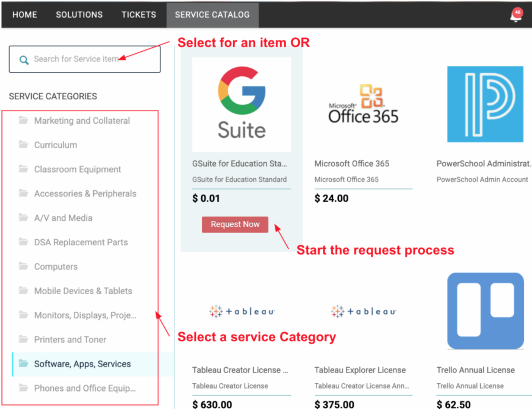
Task: Click the A/V and Media folder icon
Action: tap(23, 217)
